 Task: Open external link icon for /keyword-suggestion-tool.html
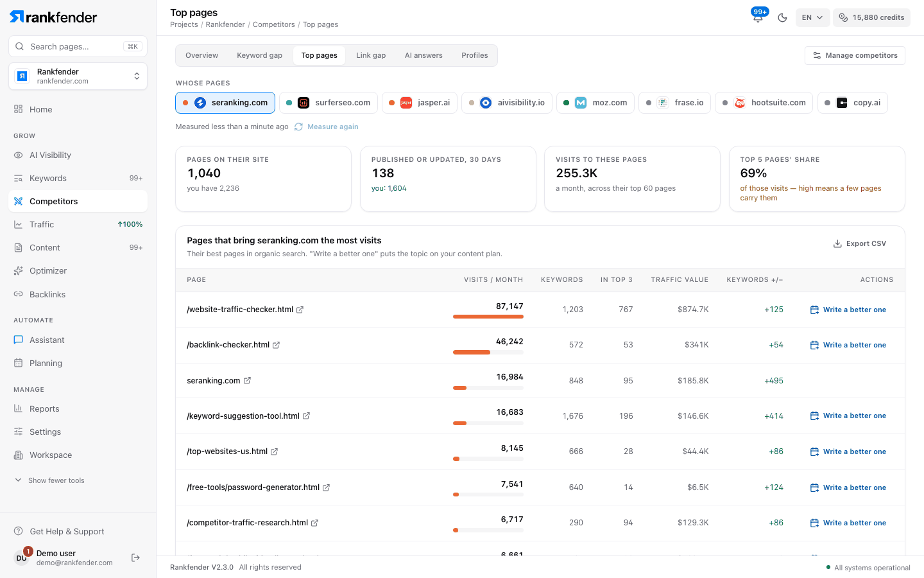coord(306,416)
